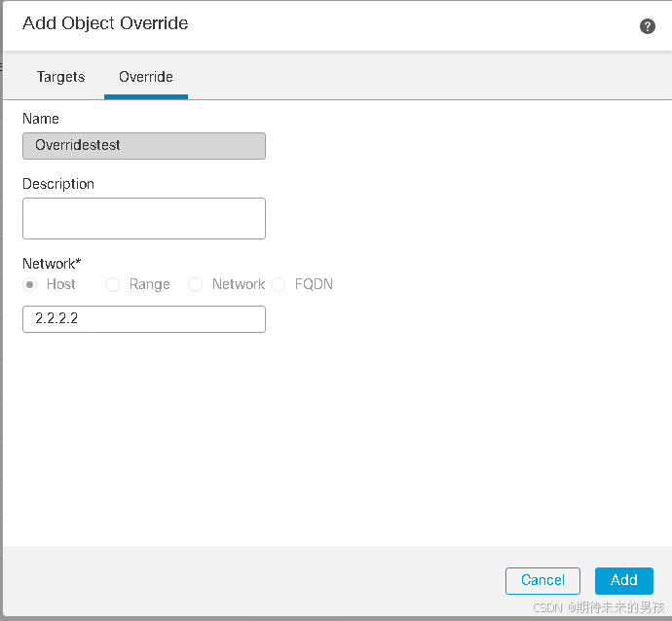Focus the Description text box
This screenshot has height=621, width=672.
(x=144, y=218)
